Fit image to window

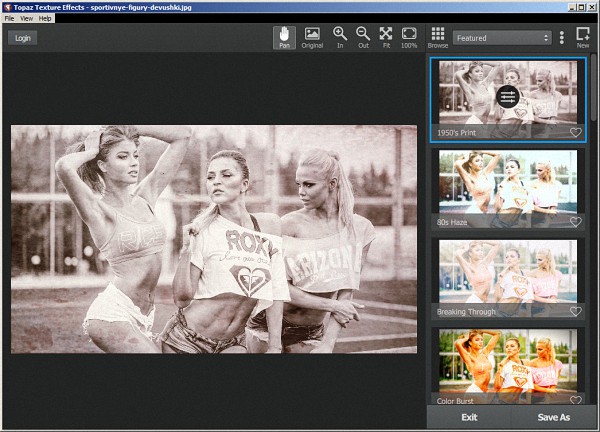[386, 37]
